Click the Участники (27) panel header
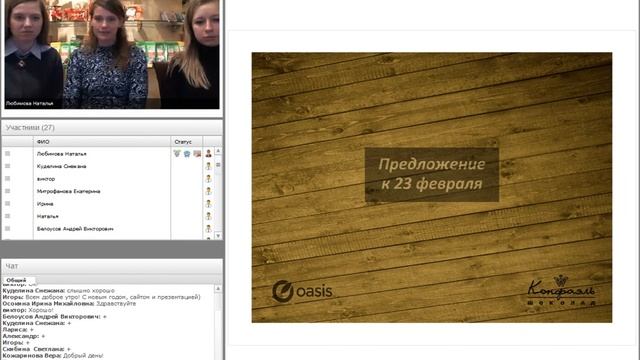The width and height of the screenshot is (640, 360). pyautogui.click(x=112, y=128)
